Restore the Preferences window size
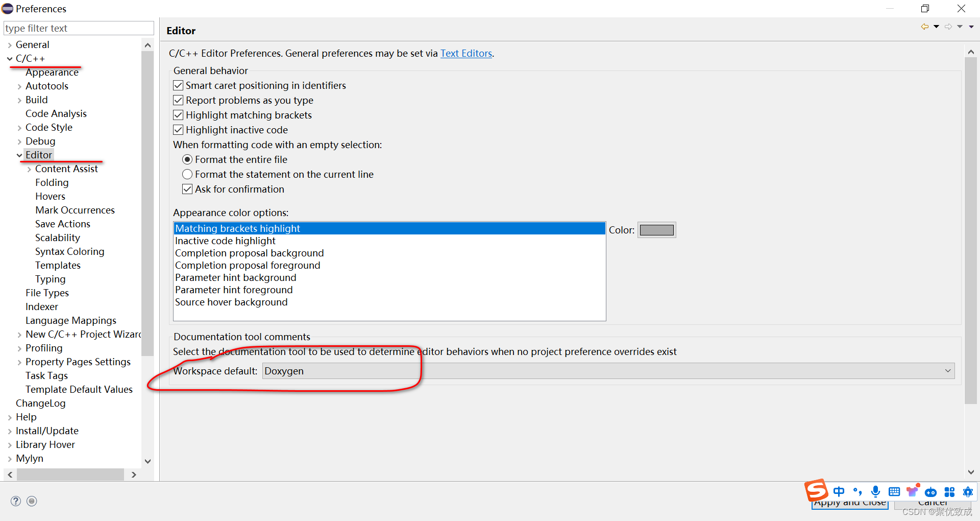The image size is (980, 521). 925,9
